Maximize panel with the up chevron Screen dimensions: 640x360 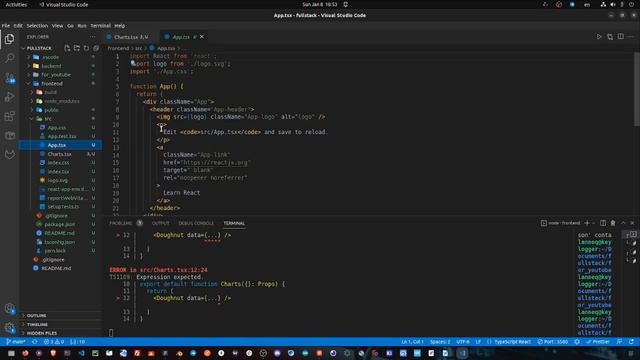623,223
